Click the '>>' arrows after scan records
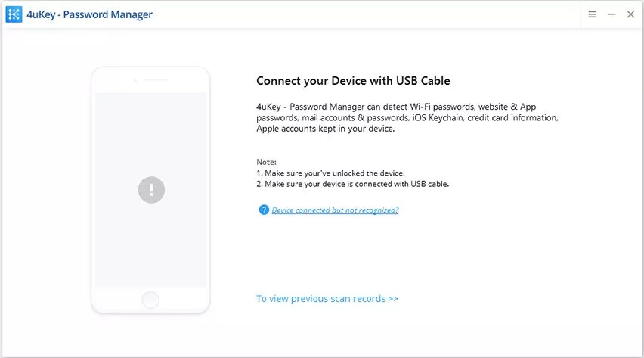644x358 pixels. pyautogui.click(x=393, y=299)
